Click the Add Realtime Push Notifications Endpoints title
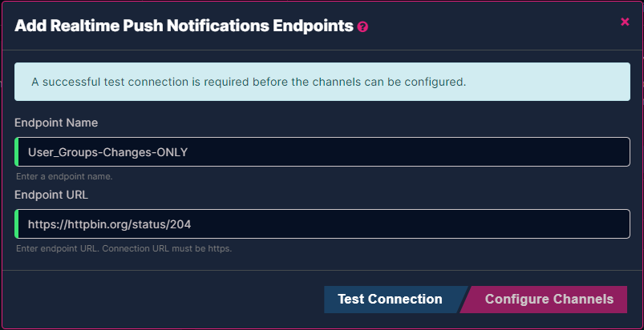This screenshot has height=330, width=644. [184, 26]
